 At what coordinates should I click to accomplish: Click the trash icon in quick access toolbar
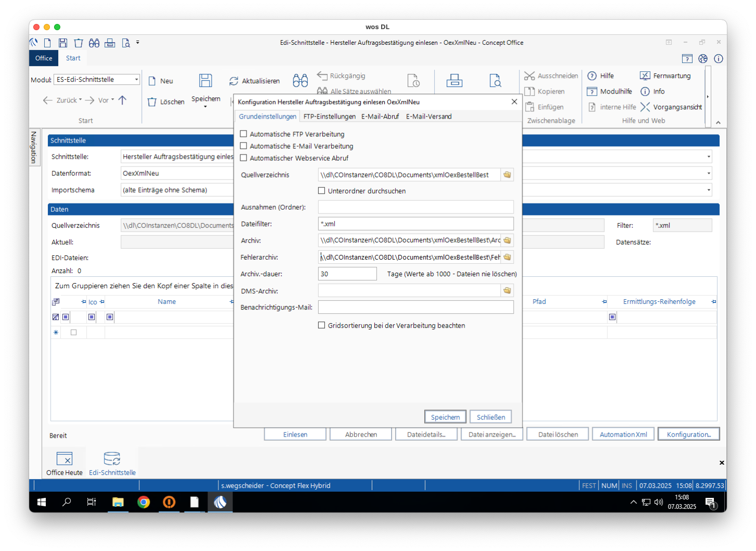[x=79, y=43]
